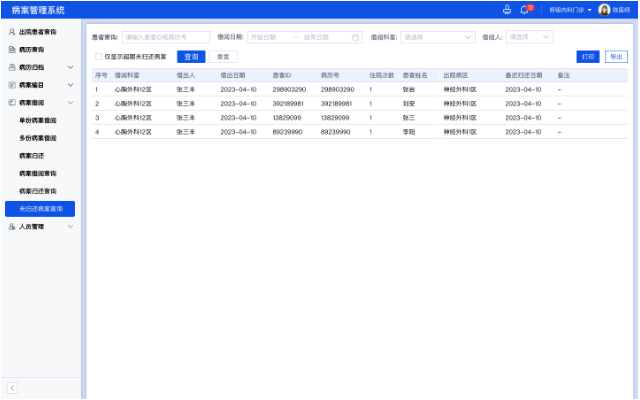640x400 pixels.
Task: Open the 借阅人 dropdown
Action: pos(529,37)
